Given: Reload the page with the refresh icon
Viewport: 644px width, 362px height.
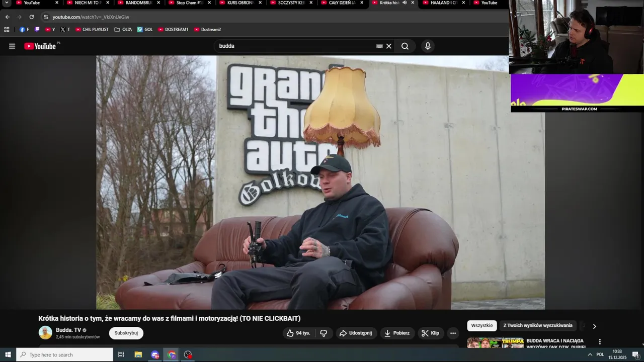Looking at the screenshot, I should point(31,17).
